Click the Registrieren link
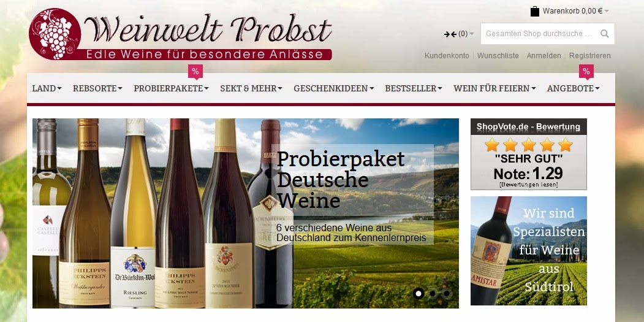Viewport: 644px width, 322px height. click(x=590, y=56)
